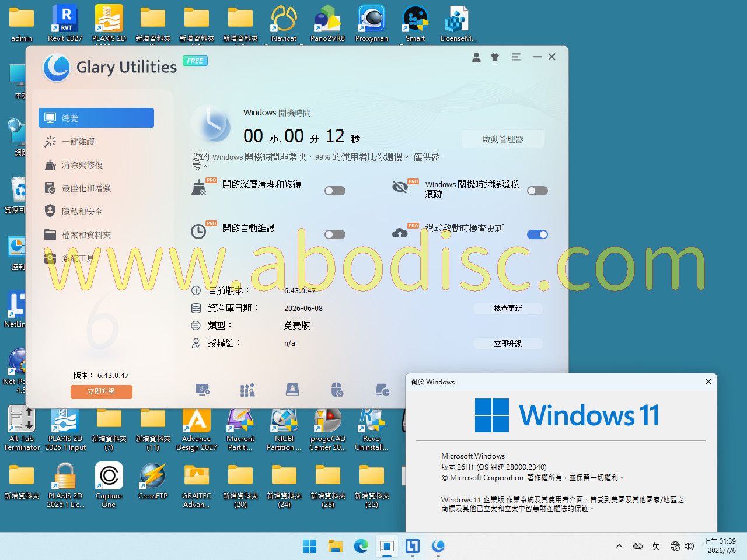Open the Glary hamburger menu
Viewport: 747px width, 560px height.
click(x=516, y=57)
